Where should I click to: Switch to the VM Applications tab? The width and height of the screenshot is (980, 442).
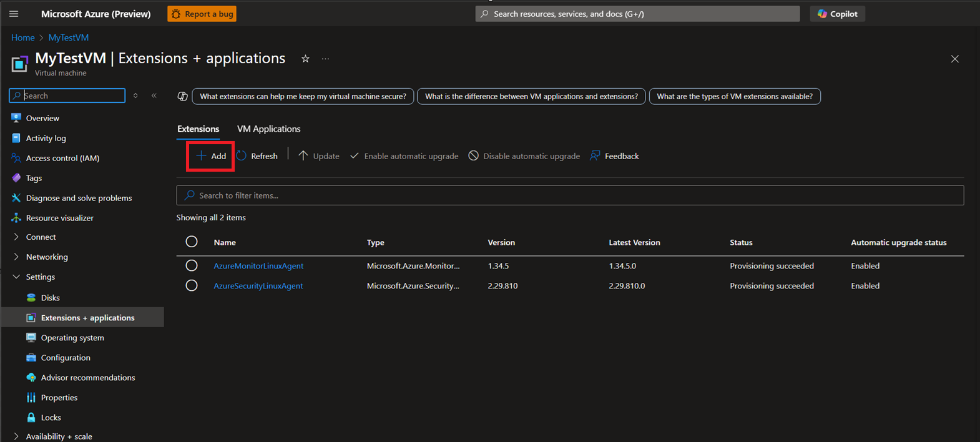click(268, 129)
